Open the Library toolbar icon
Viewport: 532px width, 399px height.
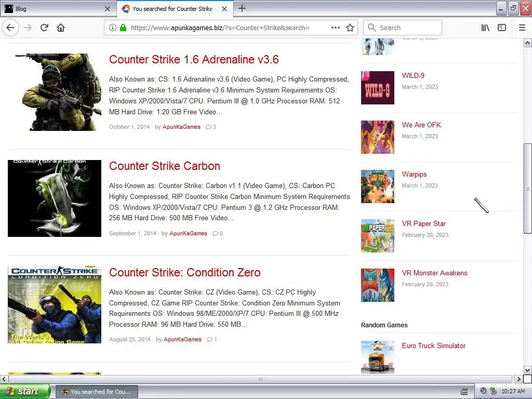[485, 28]
